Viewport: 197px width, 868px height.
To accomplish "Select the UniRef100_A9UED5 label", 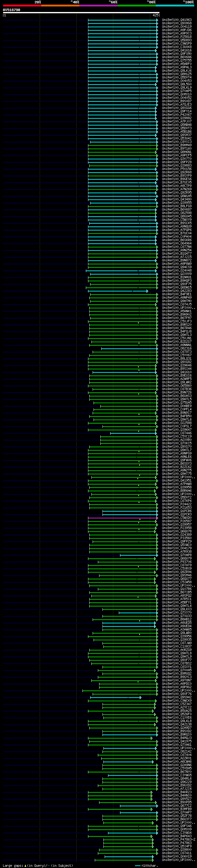I will click(177, 623).
